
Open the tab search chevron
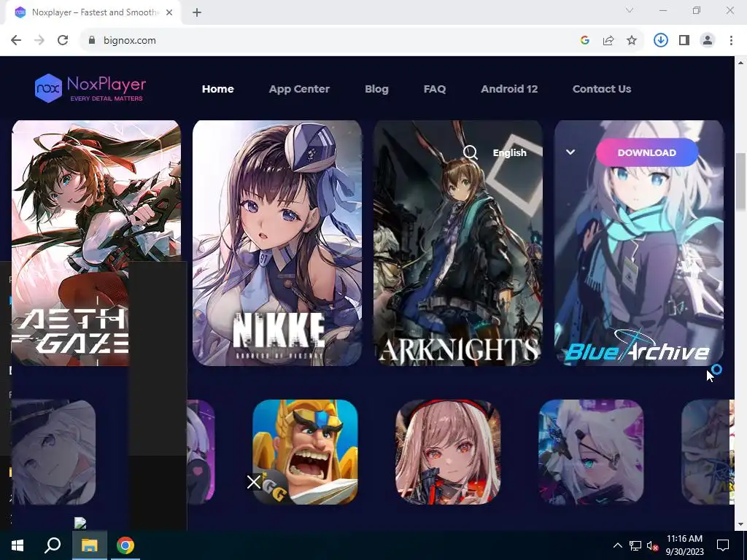tap(630, 10)
